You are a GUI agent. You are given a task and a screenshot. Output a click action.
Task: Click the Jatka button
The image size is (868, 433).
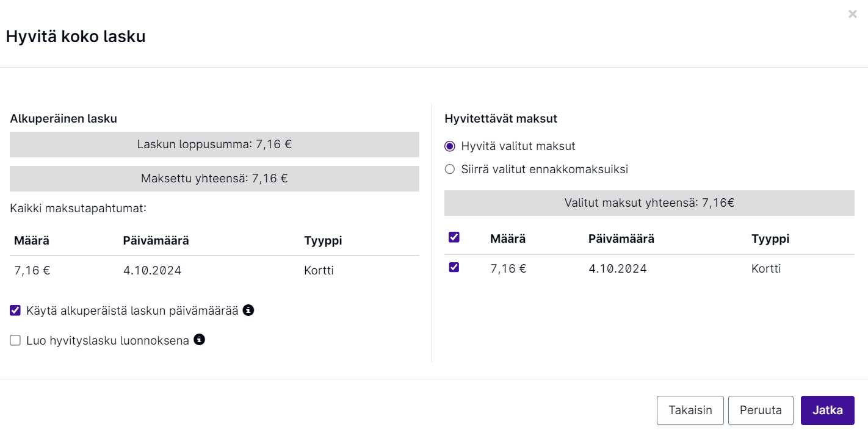click(x=828, y=410)
